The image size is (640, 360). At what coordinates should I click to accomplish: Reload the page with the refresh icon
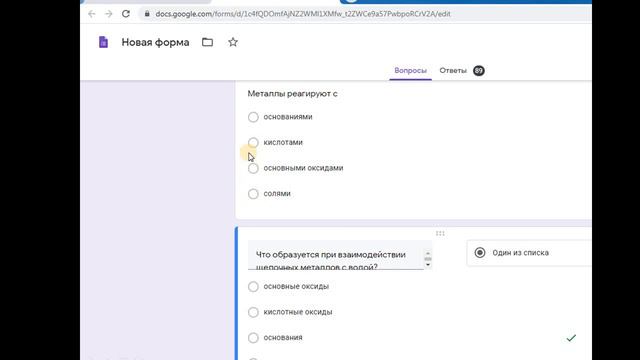tap(126, 14)
